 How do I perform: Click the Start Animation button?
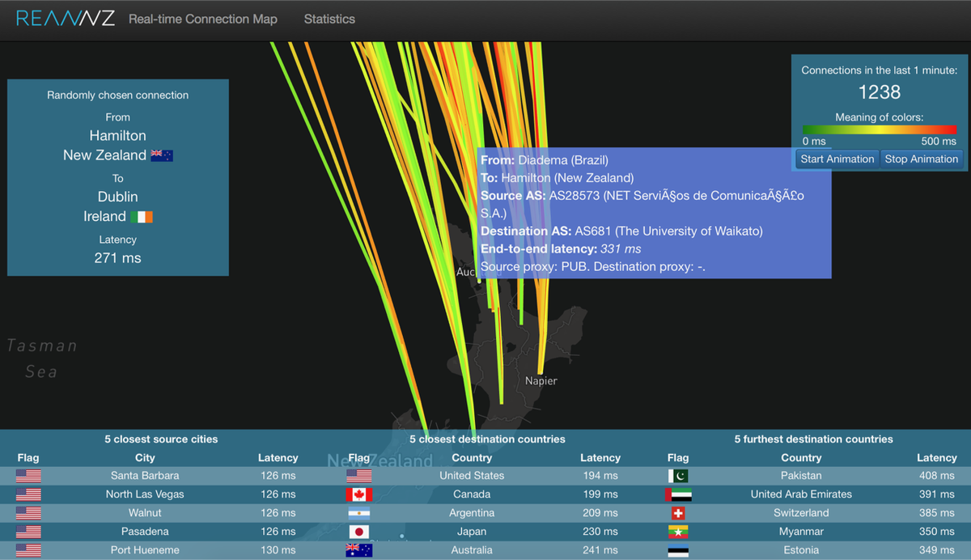pos(837,159)
